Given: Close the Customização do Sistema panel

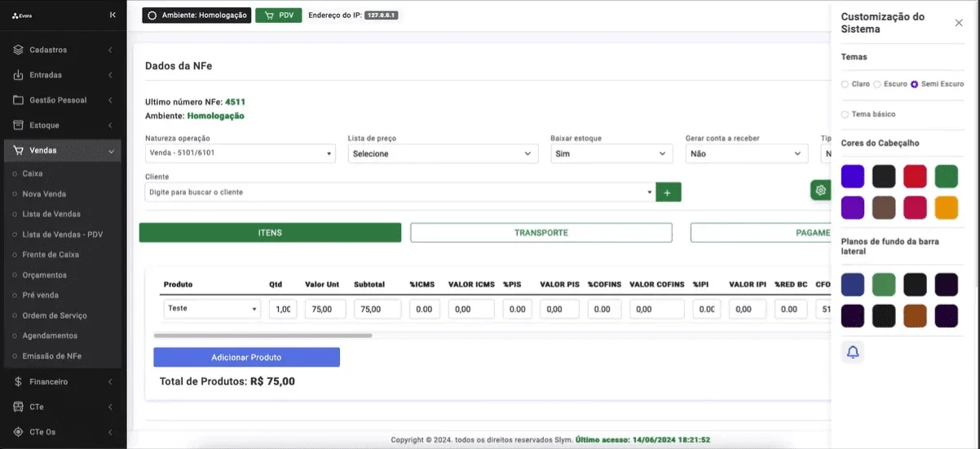Looking at the screenshot, I should click(959, 23).
